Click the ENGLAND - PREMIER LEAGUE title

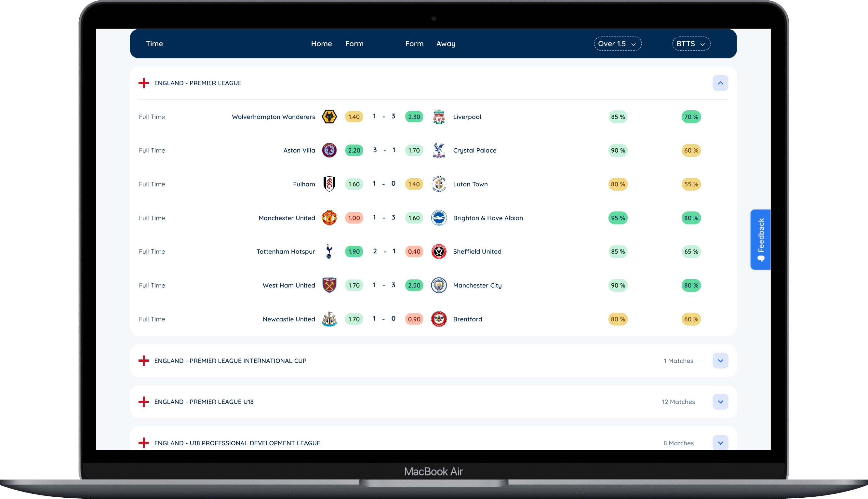click(x=198, y=83)
